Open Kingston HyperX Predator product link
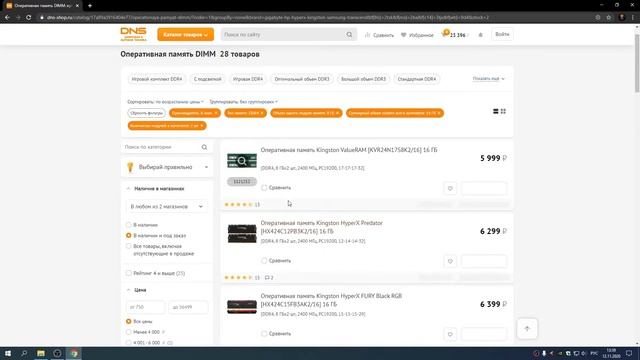640x360 pixels. point(322,227)
